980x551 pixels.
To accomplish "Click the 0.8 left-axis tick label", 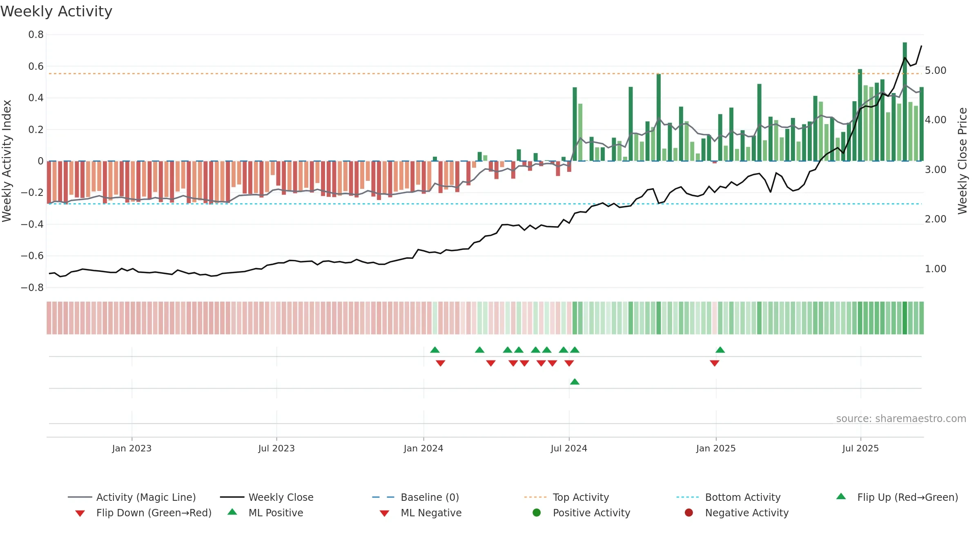I will [x=36, y=35].
